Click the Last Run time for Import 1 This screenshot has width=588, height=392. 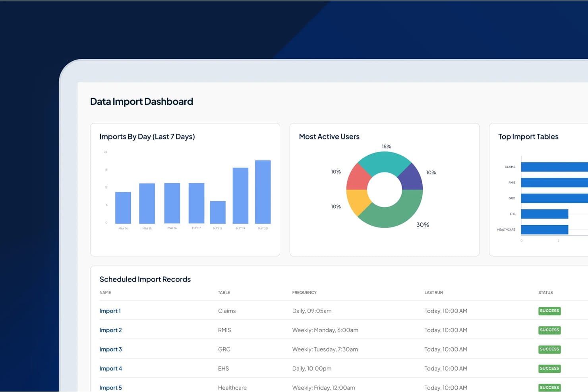point(446,311)
